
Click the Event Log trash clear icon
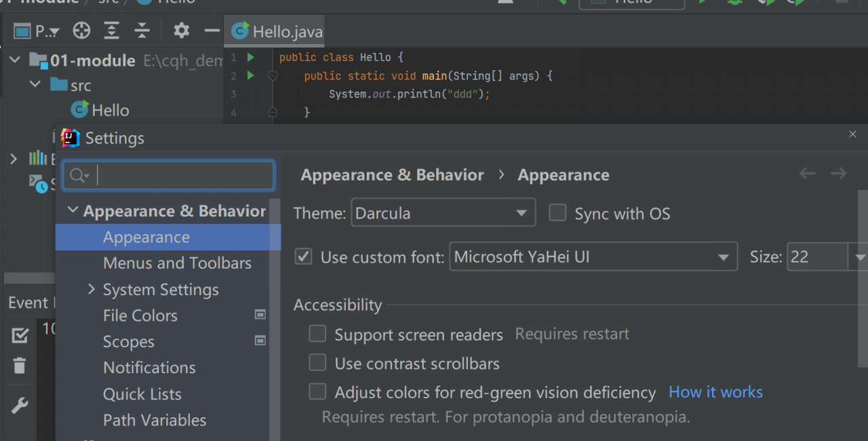20,366
